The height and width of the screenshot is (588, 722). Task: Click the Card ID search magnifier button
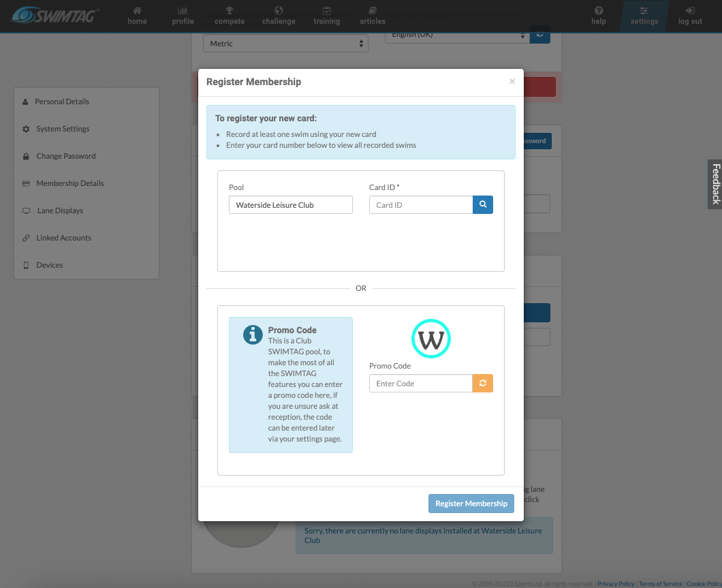[482, 204]
